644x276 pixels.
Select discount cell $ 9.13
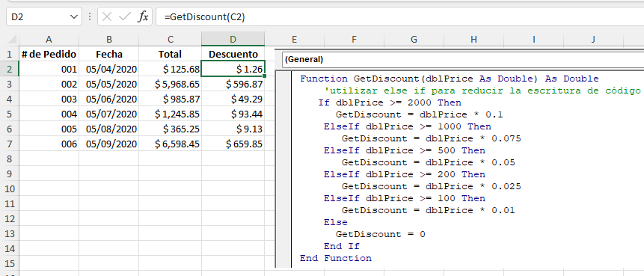(233, 129)
